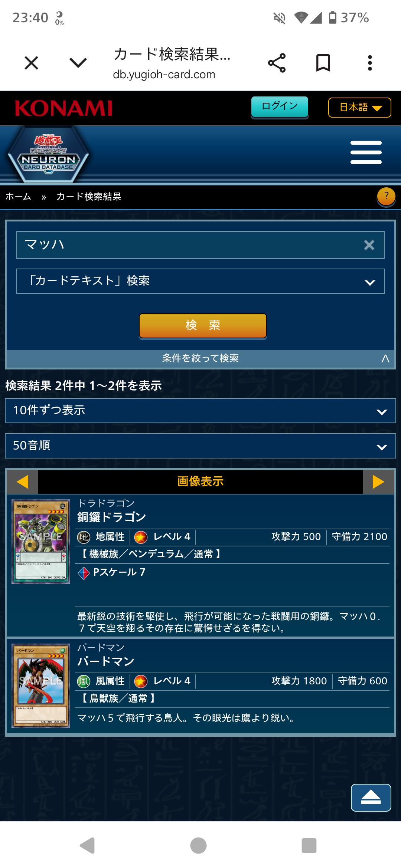Click the orange 検索 search button
Screen dimensions: 401x868
(x=203, y=326)
